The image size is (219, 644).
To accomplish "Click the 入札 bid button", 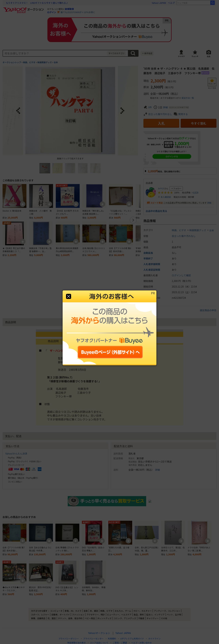I will (161, 123).
